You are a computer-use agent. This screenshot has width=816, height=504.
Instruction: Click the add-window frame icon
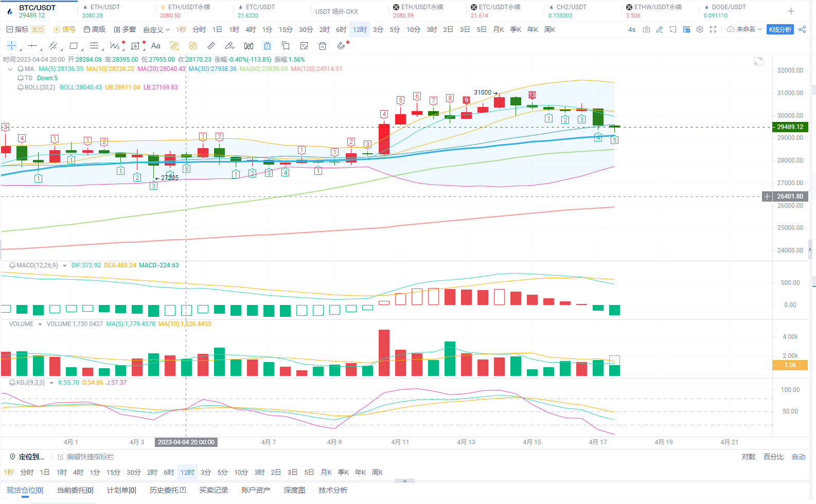tap(673, 30)
